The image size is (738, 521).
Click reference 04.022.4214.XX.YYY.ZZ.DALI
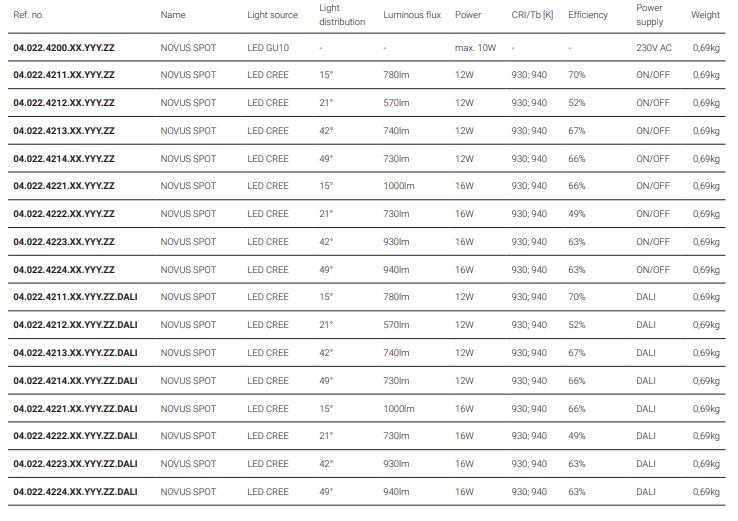(x=75, y=381)
